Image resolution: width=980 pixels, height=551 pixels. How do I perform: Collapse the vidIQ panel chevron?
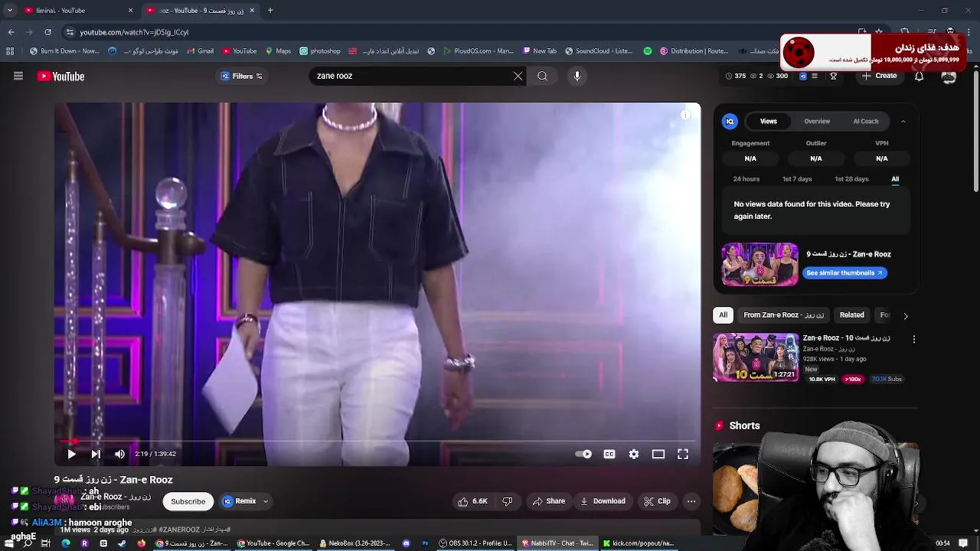(903, 121)
